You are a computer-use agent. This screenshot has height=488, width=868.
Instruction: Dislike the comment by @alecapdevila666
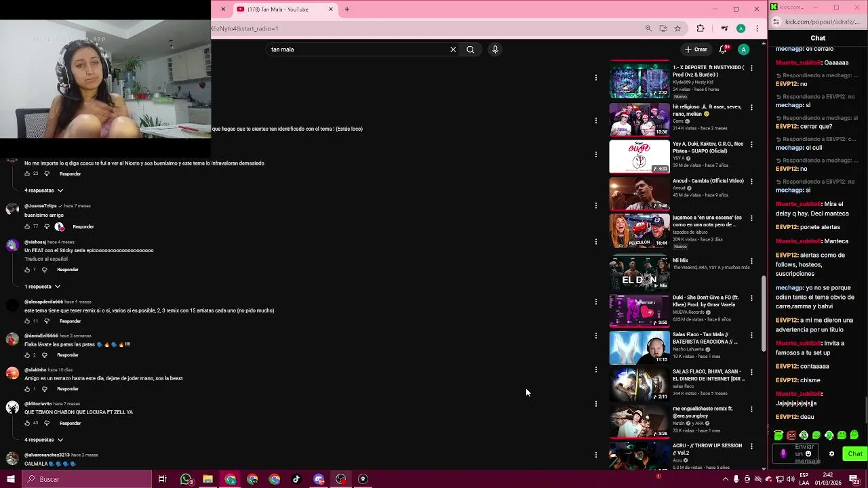[47, 321]
